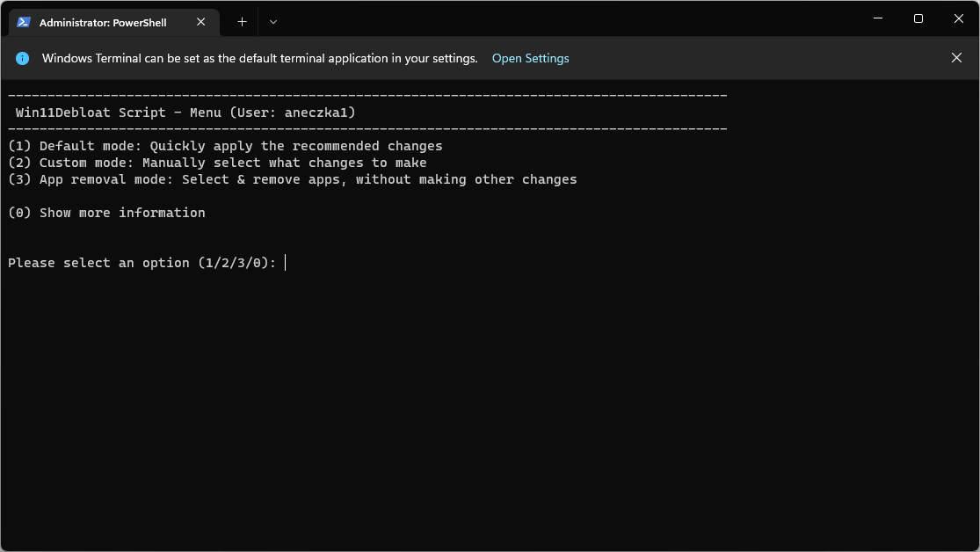The image size is (980, 552).
Task: Open a new terminal tab with plus button
Action: click(x=242, y=22)
